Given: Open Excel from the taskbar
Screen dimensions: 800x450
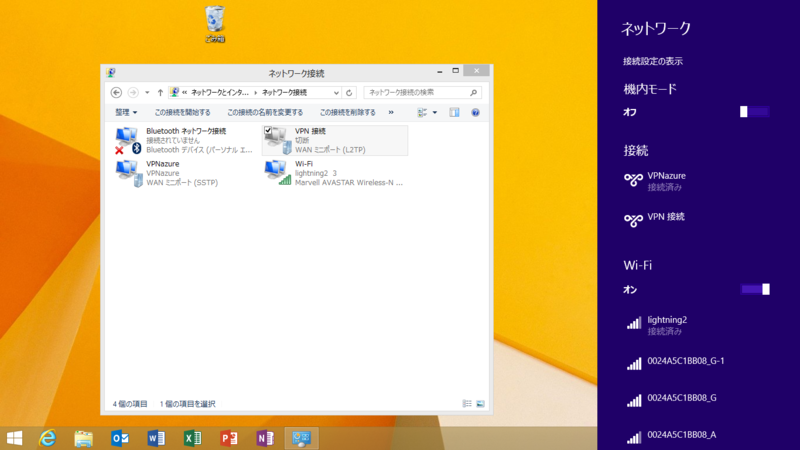Looking at the screenshot, I should click(x=192, y=438).
